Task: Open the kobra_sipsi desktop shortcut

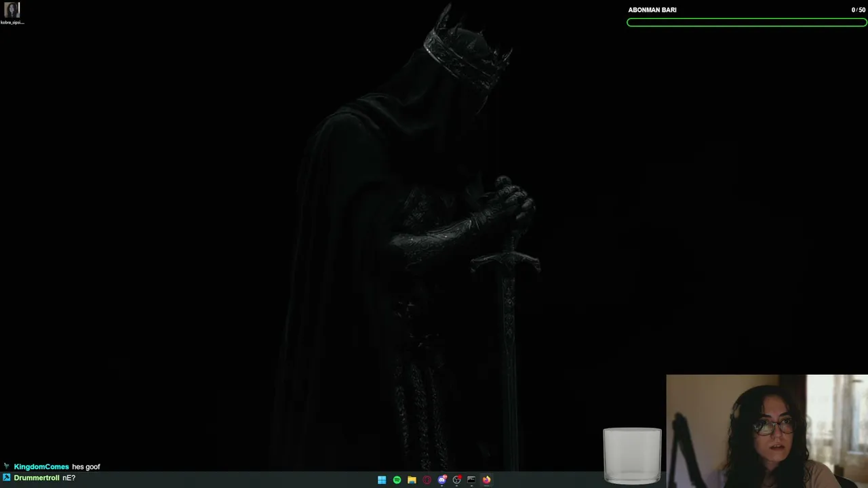Action: (12, 14)
